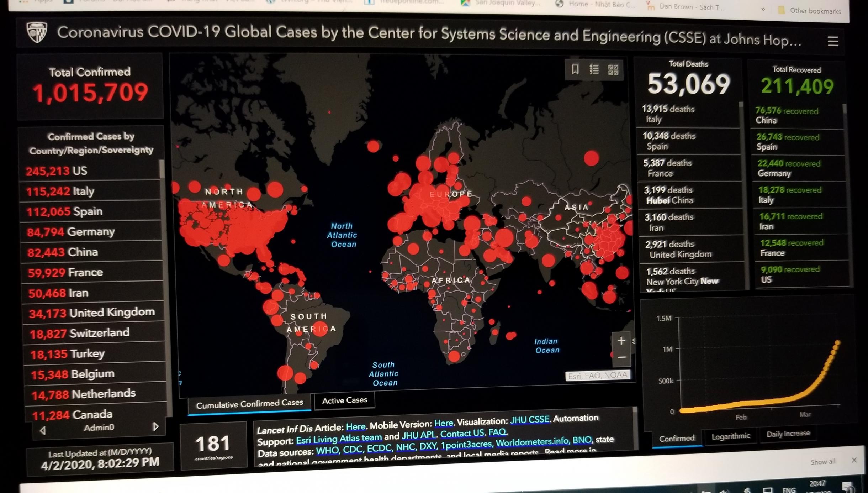868x493 pixels.
Task: Select the Logarithmic chart tab
Action: point(731,436)
